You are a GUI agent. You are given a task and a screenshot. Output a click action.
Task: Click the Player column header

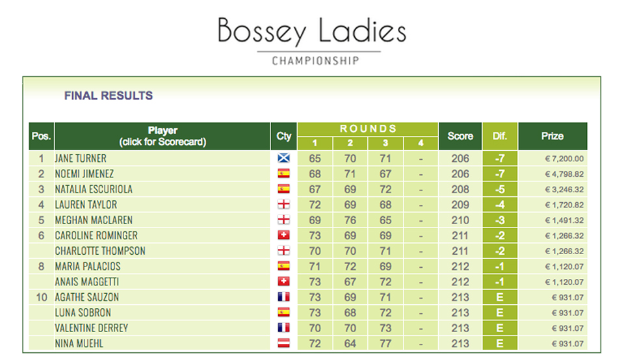pyautogui.click(x=162, y=136)
